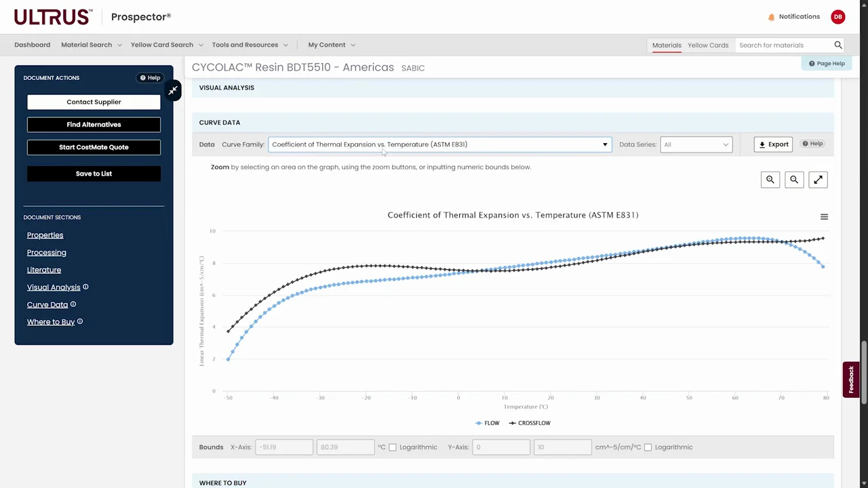
Task: Expand the Tools and Resources menu
Action: 250,45
